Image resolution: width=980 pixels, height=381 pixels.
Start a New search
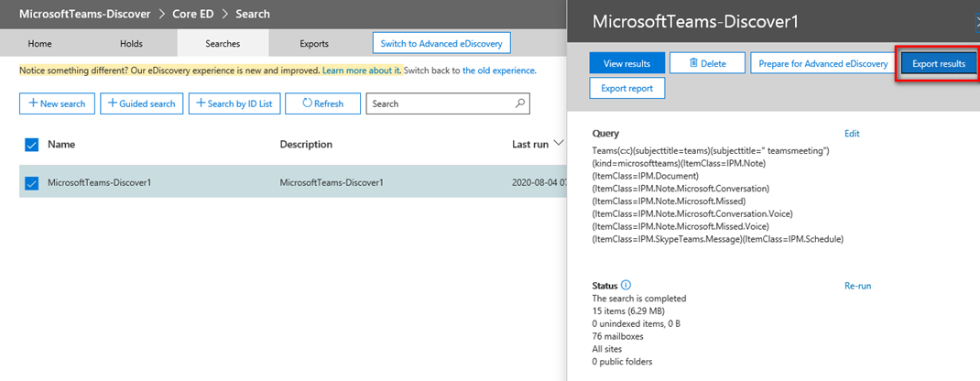coord(57,103)
